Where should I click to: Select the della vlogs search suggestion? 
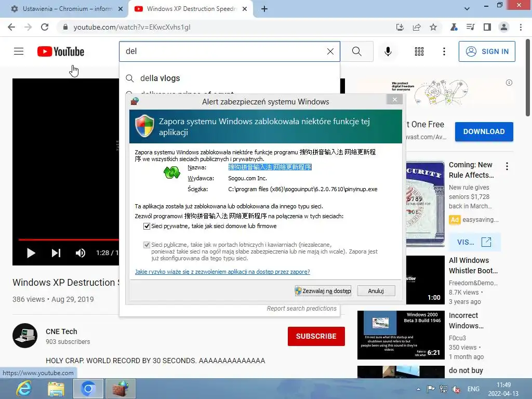(x=229, y=78)
